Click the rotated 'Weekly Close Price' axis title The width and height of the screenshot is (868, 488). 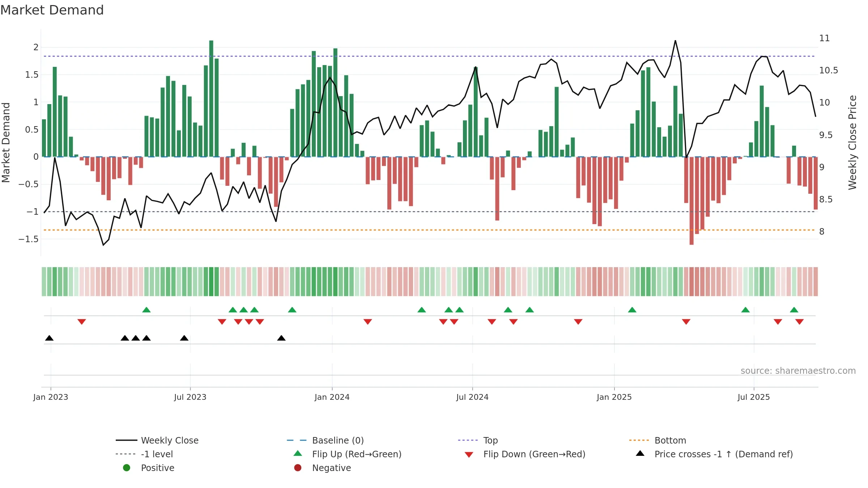pos(852,142)
